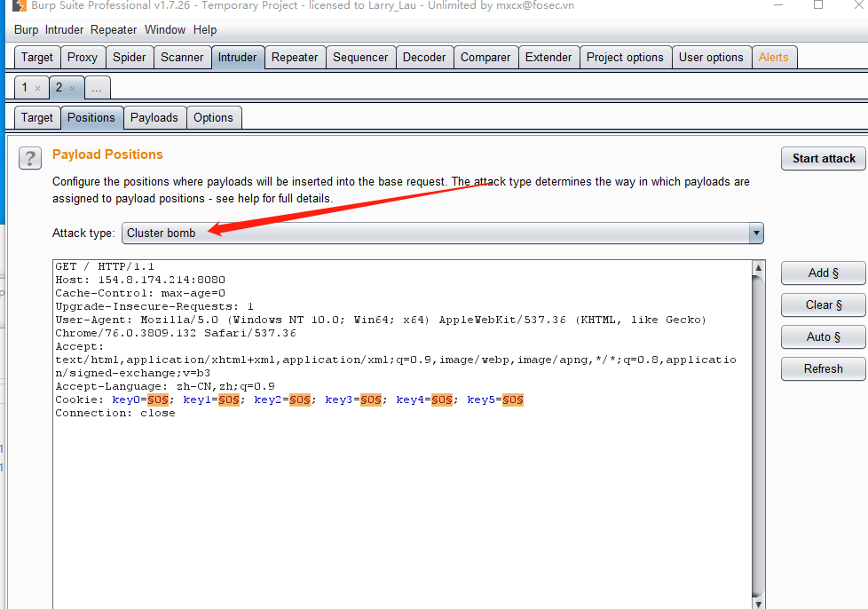
Task: Open the Project options tab
Action: [x=625, y=58]
